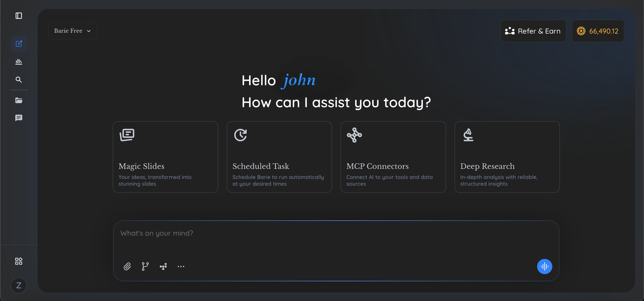Open the MCP Connectors card title
Screen dimensions: 644x301
(x=377, y=166)
